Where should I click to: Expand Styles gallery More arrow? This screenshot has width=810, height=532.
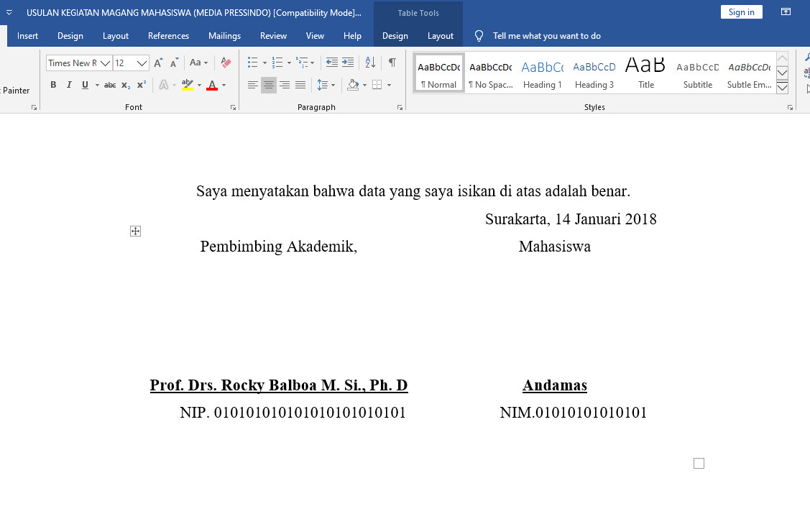(783, 87)
